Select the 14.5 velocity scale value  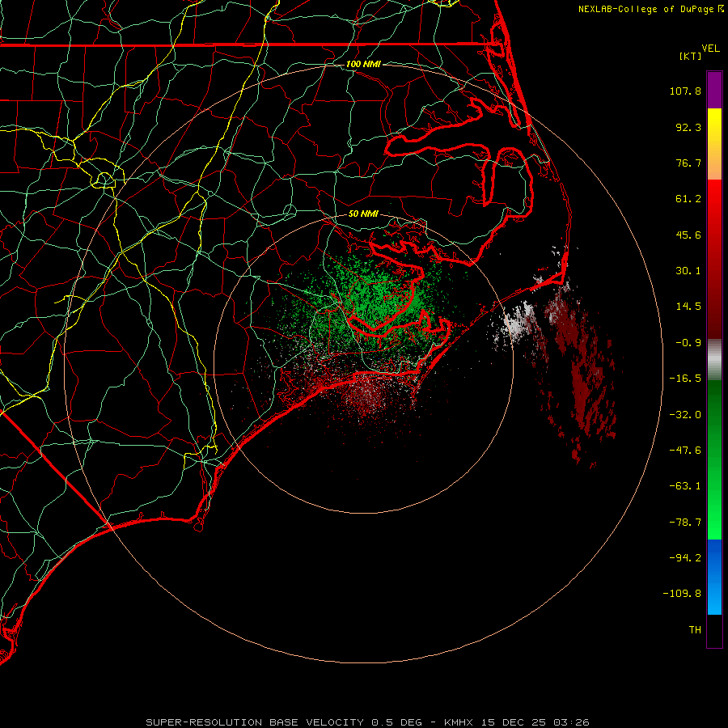[688, 307]
